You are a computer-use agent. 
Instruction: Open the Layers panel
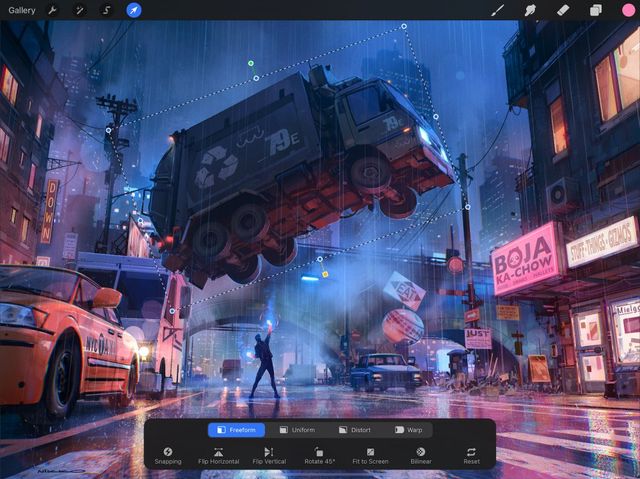coord(596,10)
